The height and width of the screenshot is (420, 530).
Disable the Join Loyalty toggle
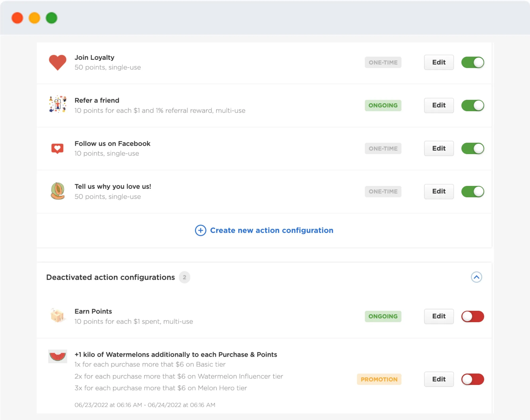472,62
